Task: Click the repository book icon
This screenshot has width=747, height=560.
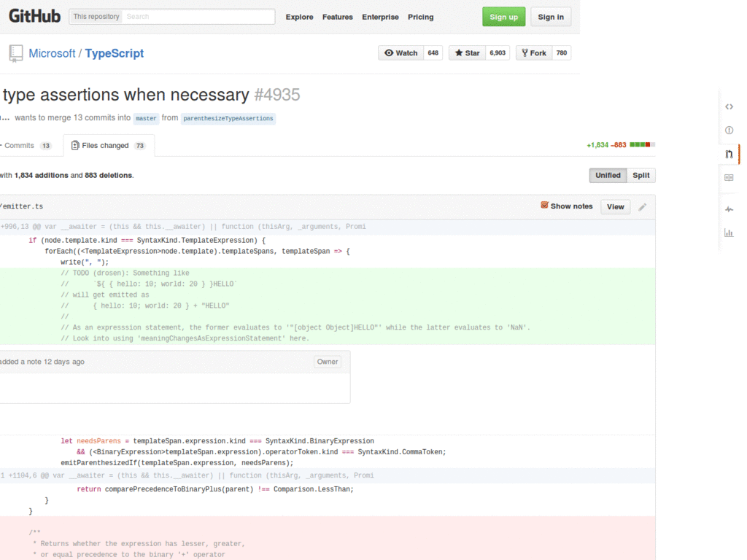Action: click(16, 53)
